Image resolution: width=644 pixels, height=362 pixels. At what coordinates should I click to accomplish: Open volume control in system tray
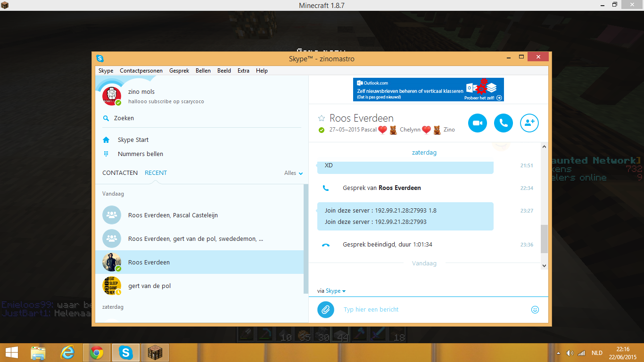(570, 353)
